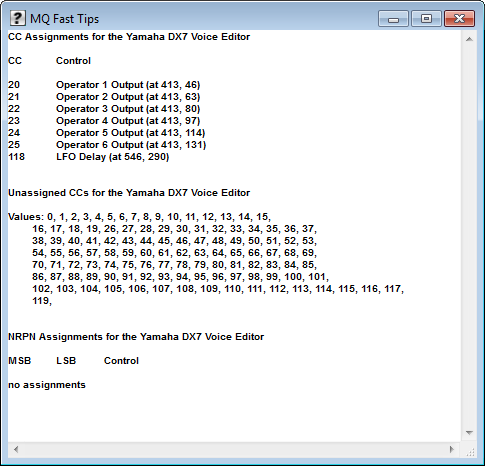The image size is (485, 466).
Task: Click the vertical scrollbar down arrow
Action: tap(469, 433)
